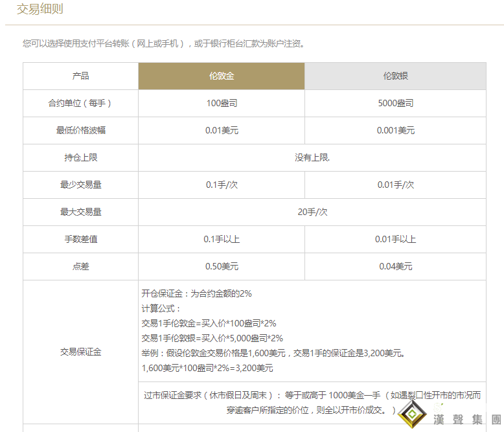Select the 0.04美元 spread value

pos(395,266)
